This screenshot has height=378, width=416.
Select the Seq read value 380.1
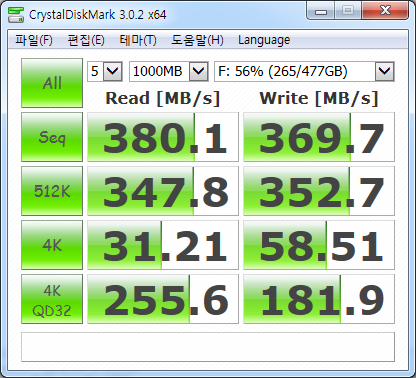(x=163, y=137)
